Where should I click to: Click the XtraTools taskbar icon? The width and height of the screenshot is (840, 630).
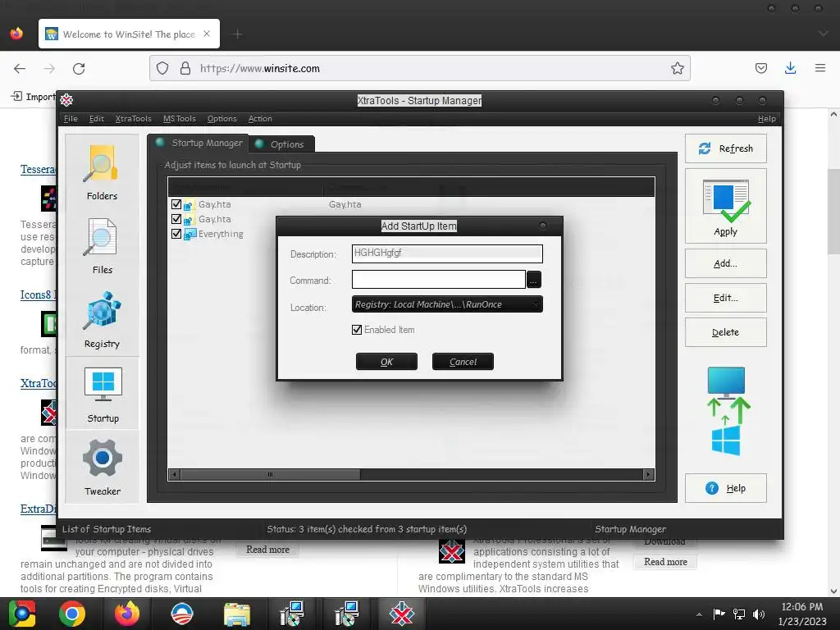pos(402,614)
